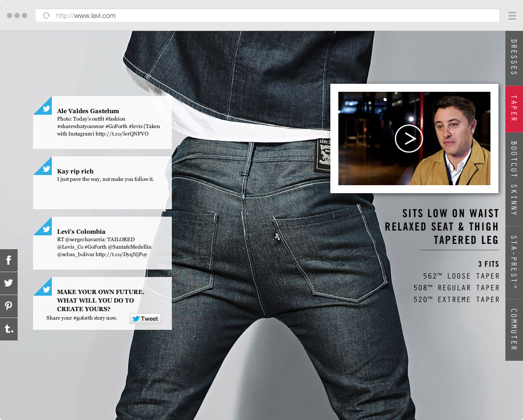Share on Twitter via sidebar icon

[x=9, y=283]
